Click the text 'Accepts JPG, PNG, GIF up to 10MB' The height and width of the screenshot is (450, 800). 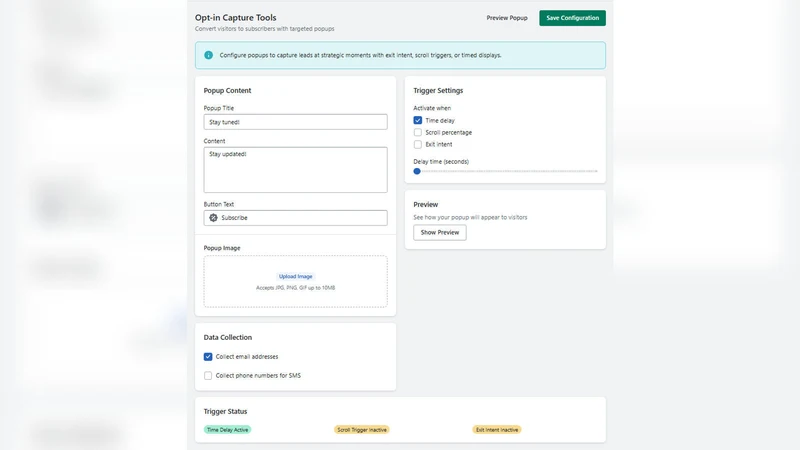coord(295,288)
